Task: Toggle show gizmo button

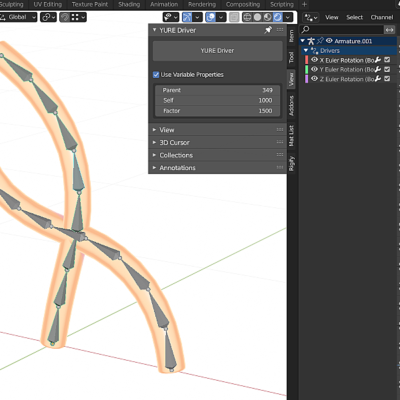Action: [187, 17]
